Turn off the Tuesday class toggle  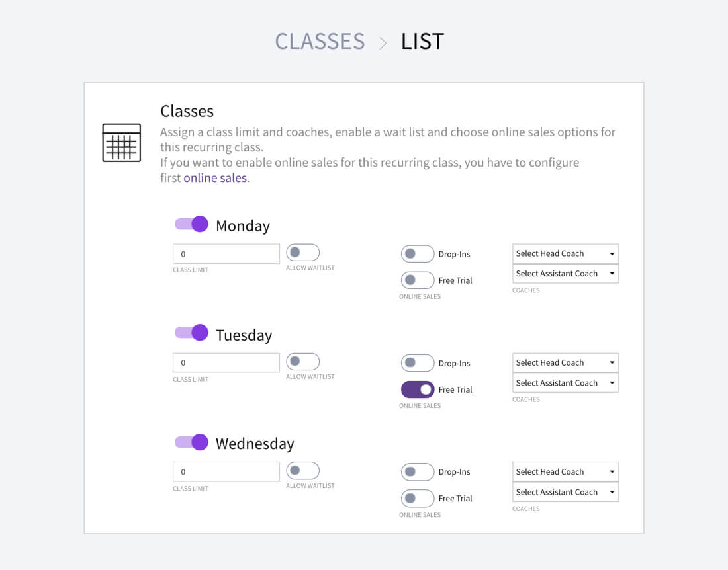pyautogui.click(x=191, y=333)
